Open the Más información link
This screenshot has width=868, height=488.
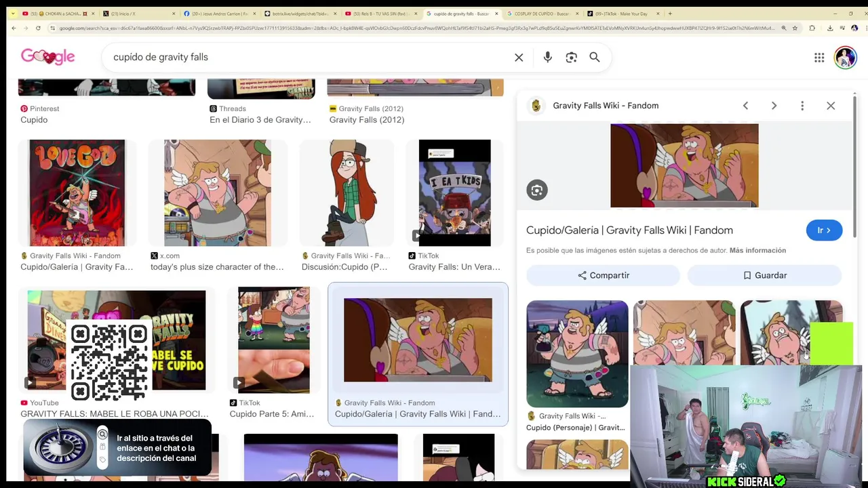pos(757,251)
